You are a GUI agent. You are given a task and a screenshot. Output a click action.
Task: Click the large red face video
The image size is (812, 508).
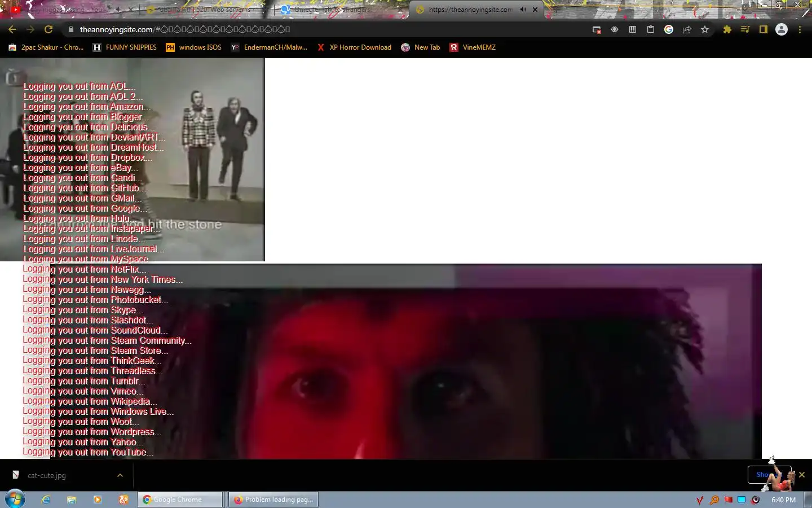pos(406,361)
